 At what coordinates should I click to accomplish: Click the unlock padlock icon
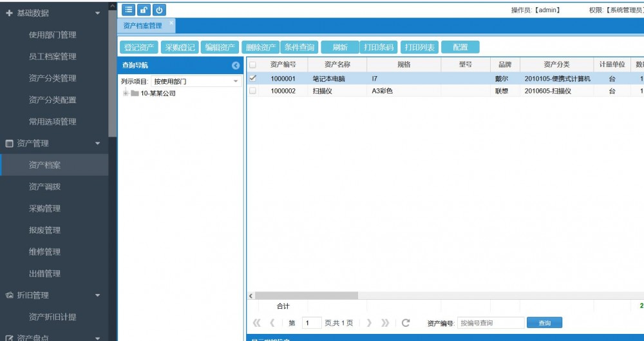pos(144,10)
